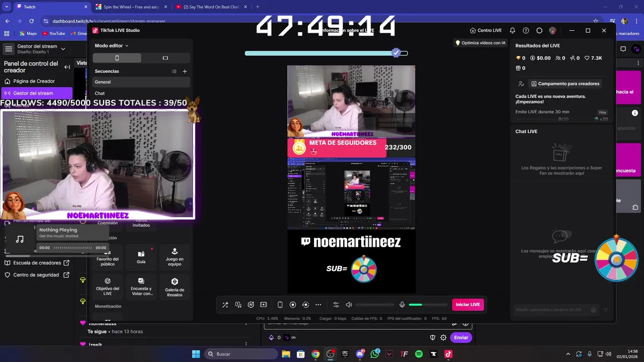This screenshot has width=644, height=362.
Task: Click the record circle button
Action: (293, 305)
